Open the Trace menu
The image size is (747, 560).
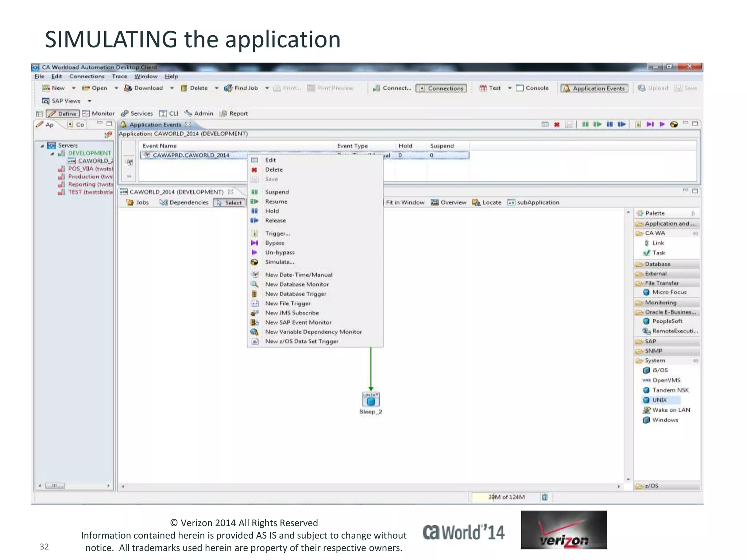[119, 76]
